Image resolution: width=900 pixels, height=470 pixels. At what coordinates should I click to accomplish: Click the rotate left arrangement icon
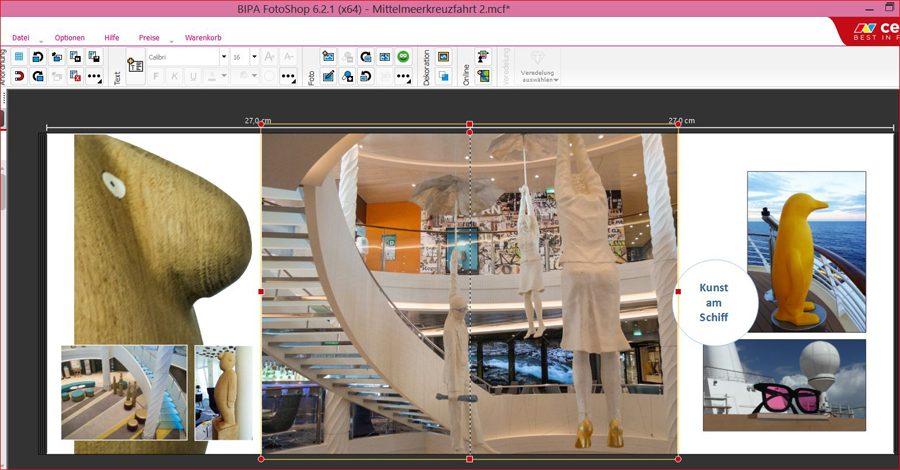pos(38,57)
